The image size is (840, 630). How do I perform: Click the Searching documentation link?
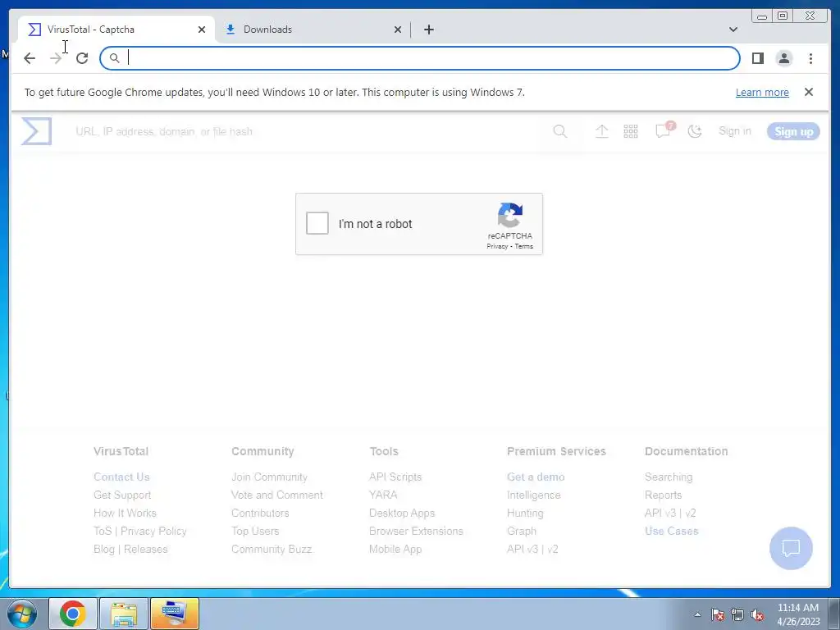pyautogui.click(x=669, y=477)
